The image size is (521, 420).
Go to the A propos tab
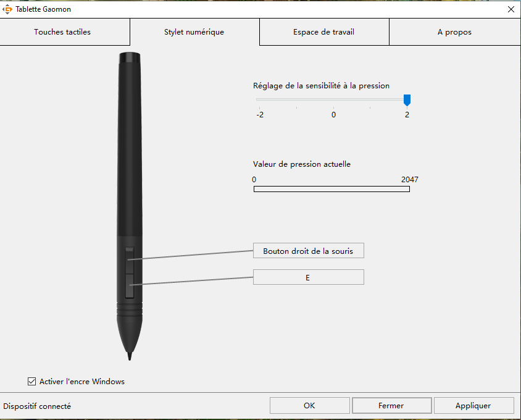point(454,32)
